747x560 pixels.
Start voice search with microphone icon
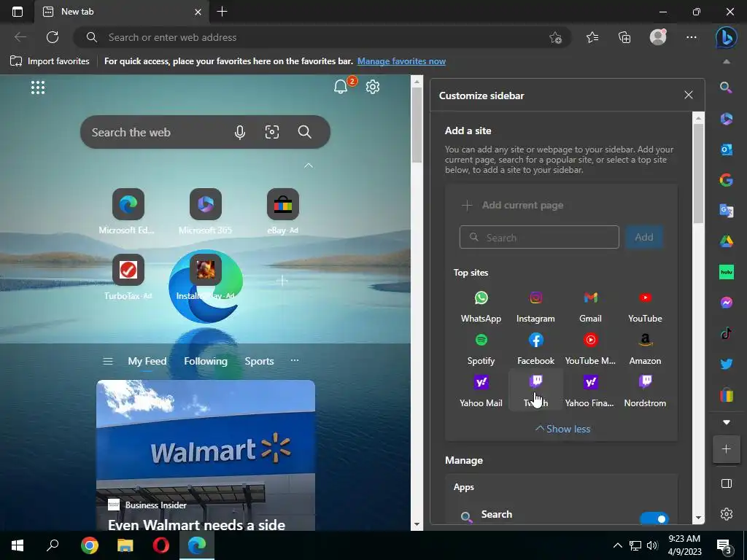tap(239, 133)
